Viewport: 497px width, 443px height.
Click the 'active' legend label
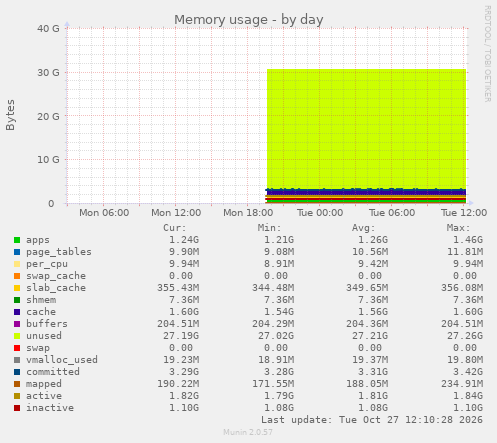[x=44, y=396]
